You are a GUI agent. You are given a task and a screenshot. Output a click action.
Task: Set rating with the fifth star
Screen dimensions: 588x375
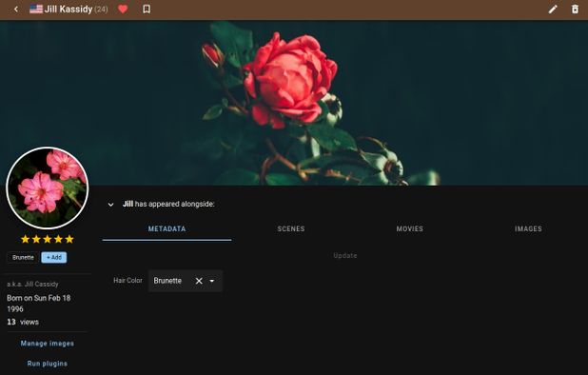[69, 239]
